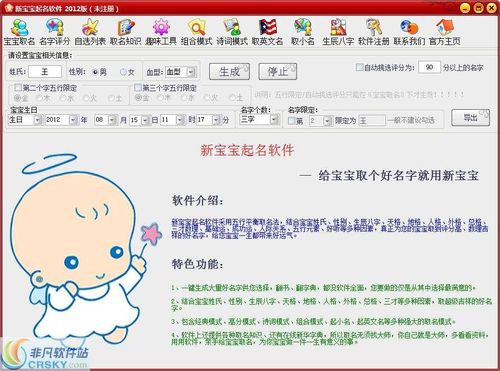500x371 pixels.
Task: Click the 新宝宝起名软件 red heading
Action: click(247, 150)
